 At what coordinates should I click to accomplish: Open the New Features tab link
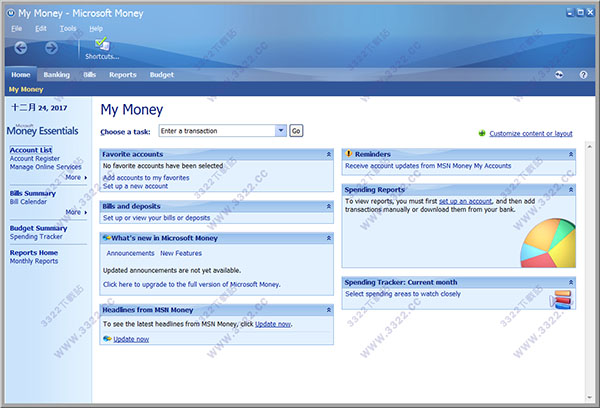(181, 253)
